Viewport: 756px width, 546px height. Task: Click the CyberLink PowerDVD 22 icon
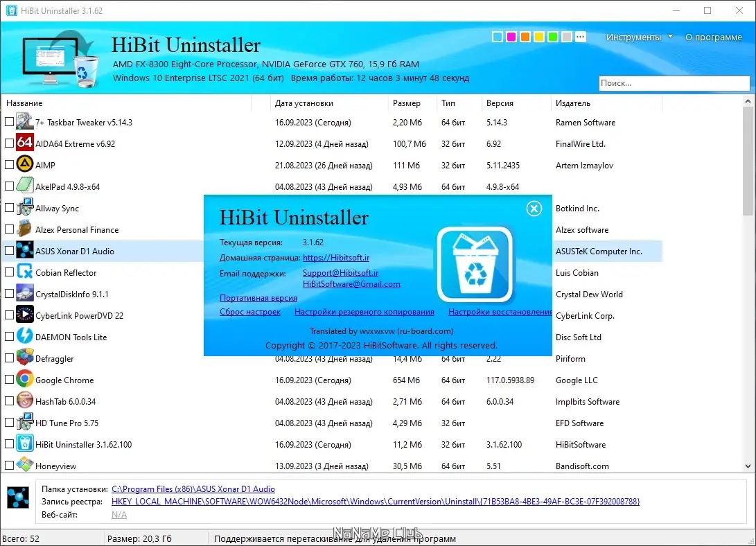24,315
